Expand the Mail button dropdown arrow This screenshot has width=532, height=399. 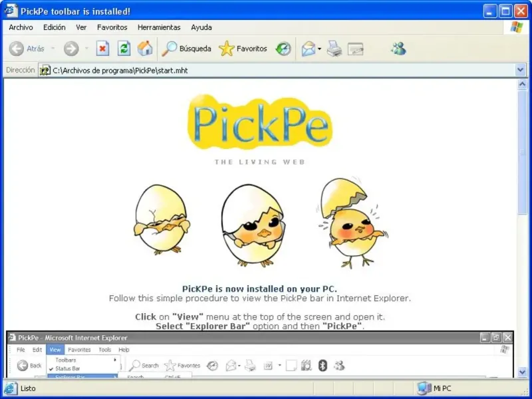[319, 49]
